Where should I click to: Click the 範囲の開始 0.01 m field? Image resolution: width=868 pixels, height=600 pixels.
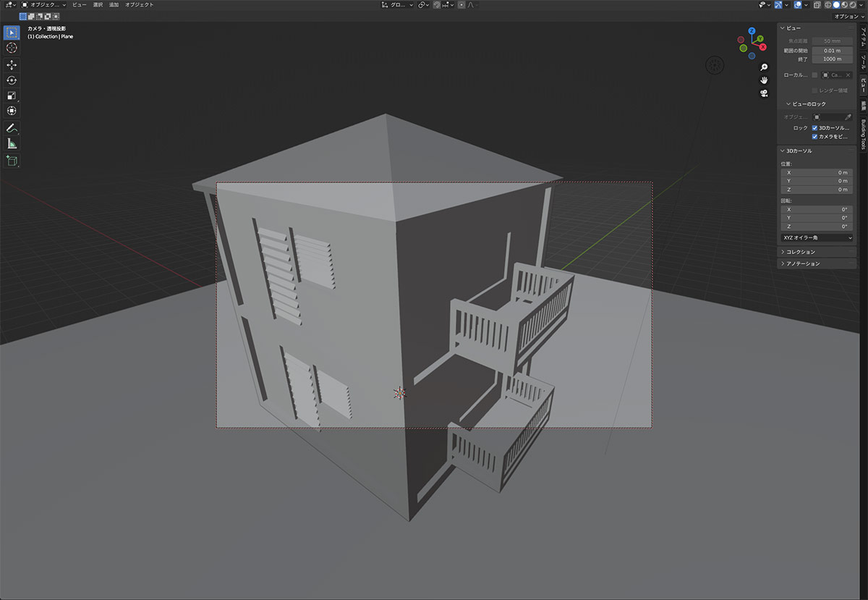(x=832, y=51)
